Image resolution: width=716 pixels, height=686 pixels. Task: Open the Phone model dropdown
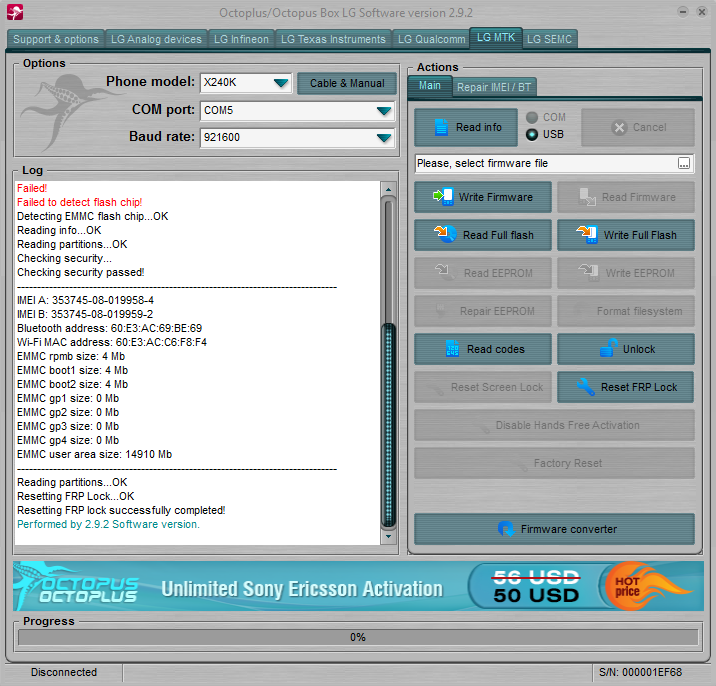pyautogui.click(x=281, y=83)
